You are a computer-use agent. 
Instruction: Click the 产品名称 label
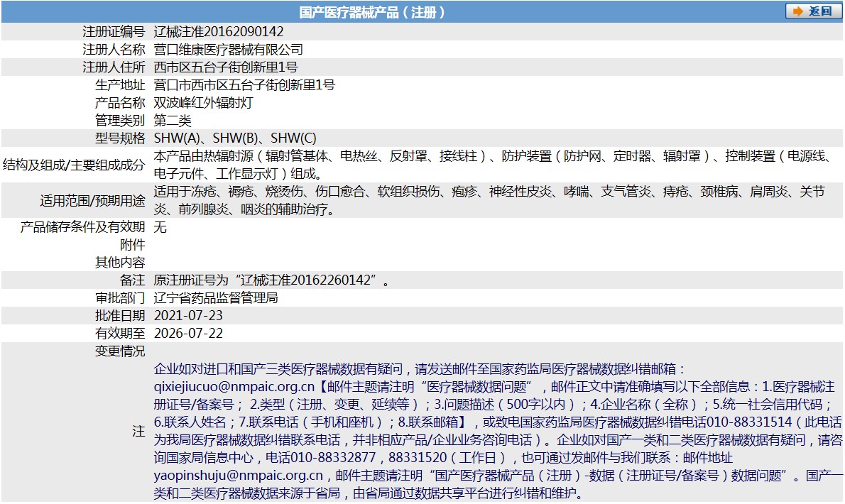(120, 103)
